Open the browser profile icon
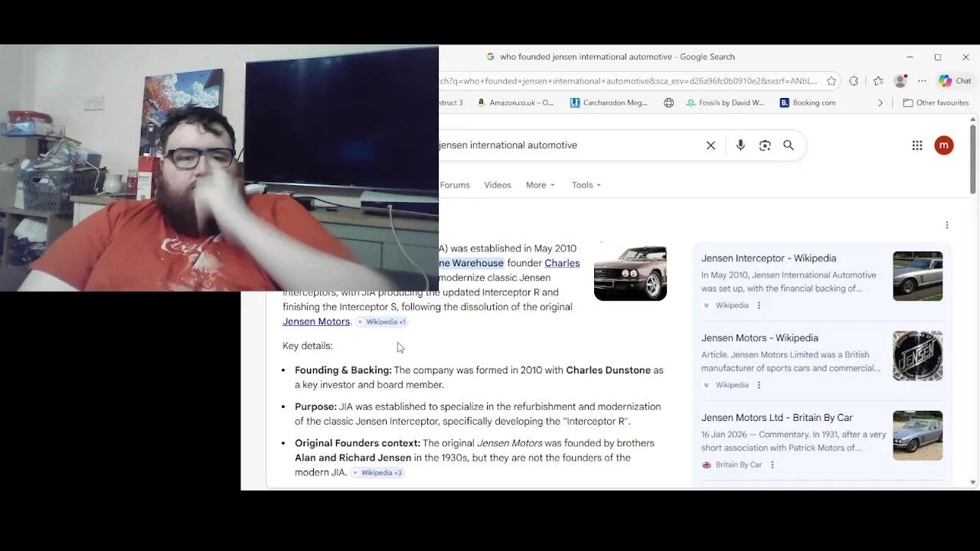The image size is (980, 551). tap(900, 80)
